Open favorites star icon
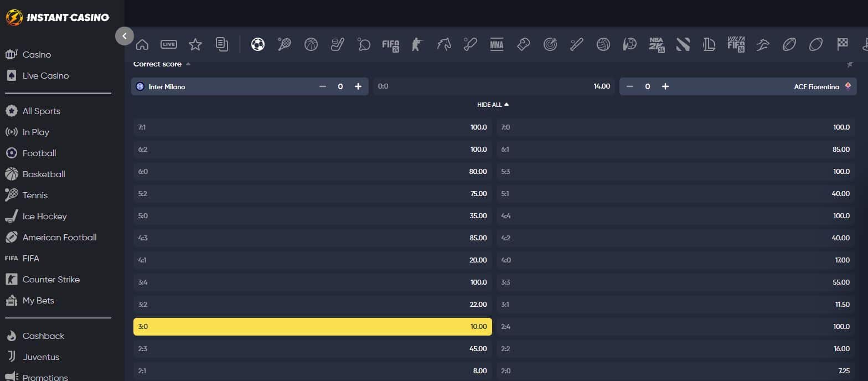The image size is (868, 381). point(195,44)
